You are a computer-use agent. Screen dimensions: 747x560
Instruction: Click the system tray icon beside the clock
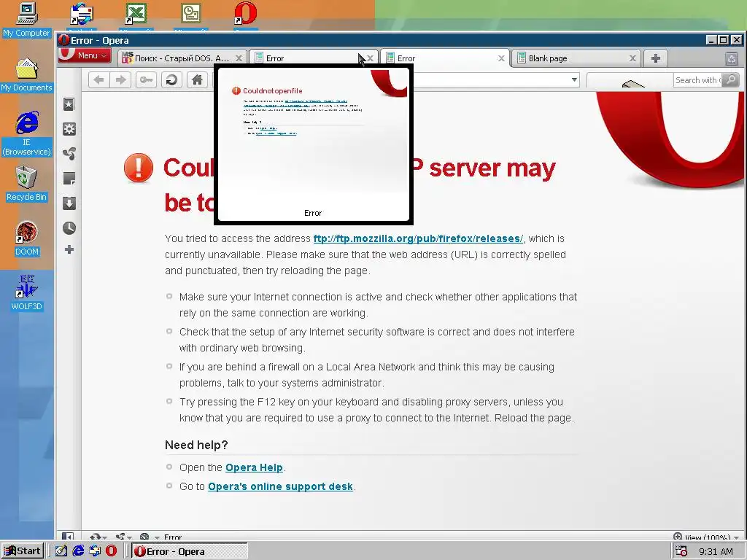681,551
